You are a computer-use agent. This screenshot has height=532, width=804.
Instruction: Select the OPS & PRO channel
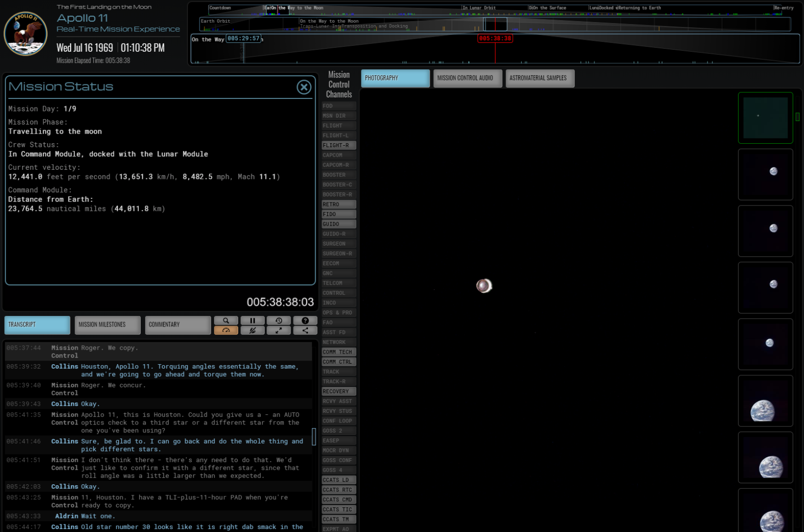click(339, 312)
